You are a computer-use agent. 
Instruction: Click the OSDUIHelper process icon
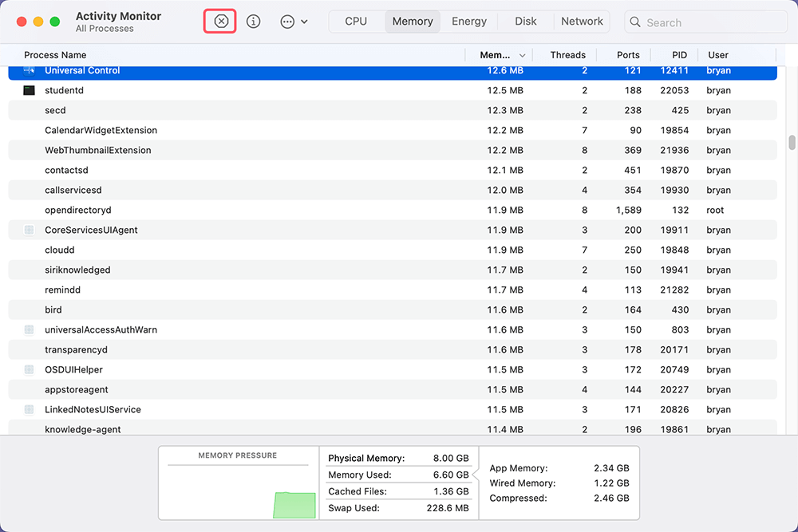(x=28, y=369)
